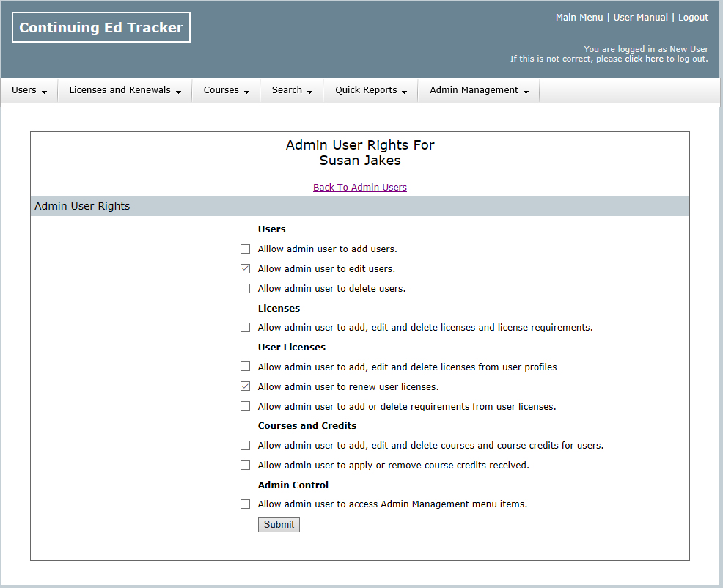
Task: Open the Users dropdown menu
Action: pos(29,90)
